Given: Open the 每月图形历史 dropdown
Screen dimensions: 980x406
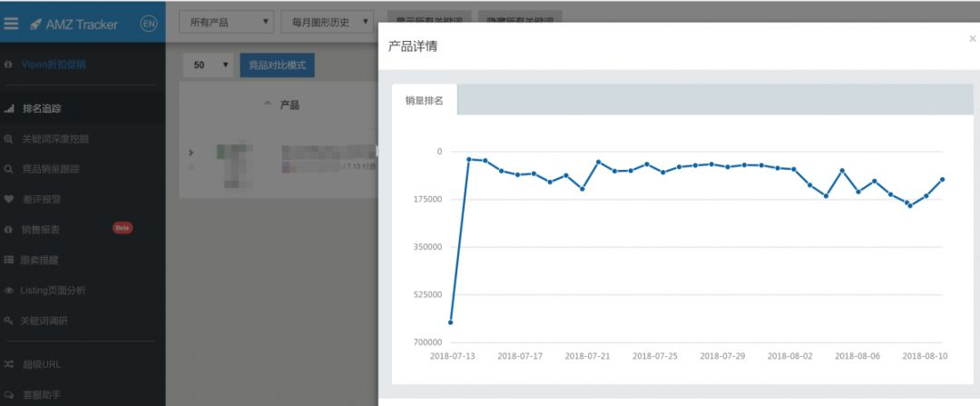Looking at the screenshot, I should pos(328,22).
